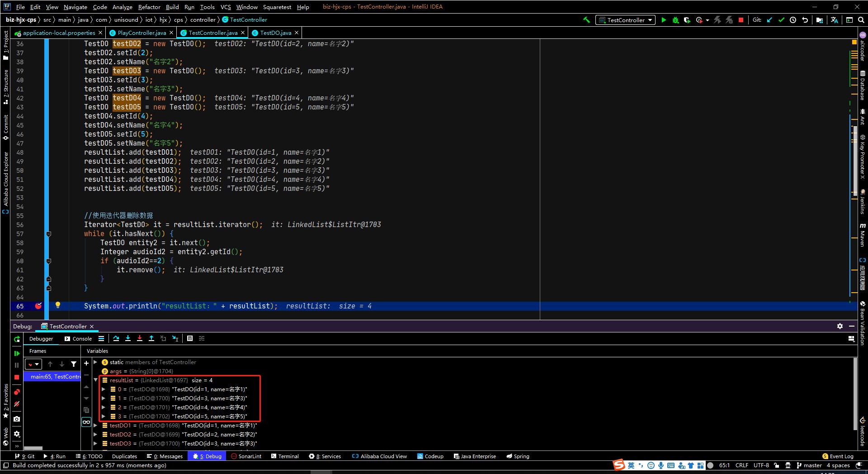Image resolution: width=868 pixels, height=474 pixels.
Task: Open the Maven side panel
Action: click(x=863, y=235)
